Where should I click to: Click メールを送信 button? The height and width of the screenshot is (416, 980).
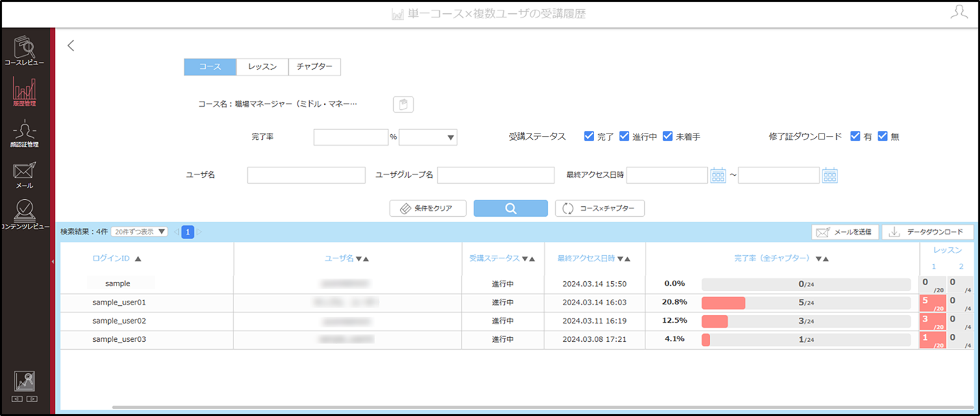tap(845, 232)
